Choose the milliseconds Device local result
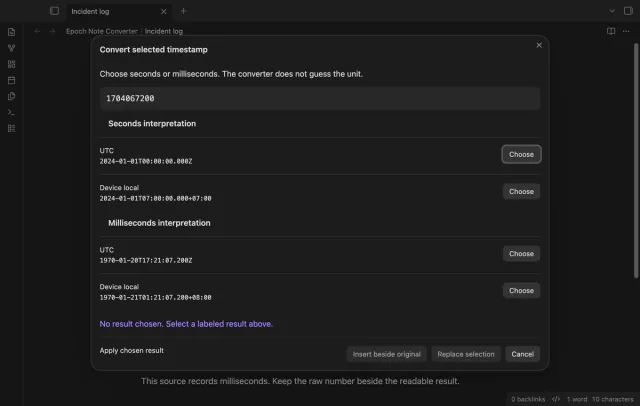 coord(521,291)
